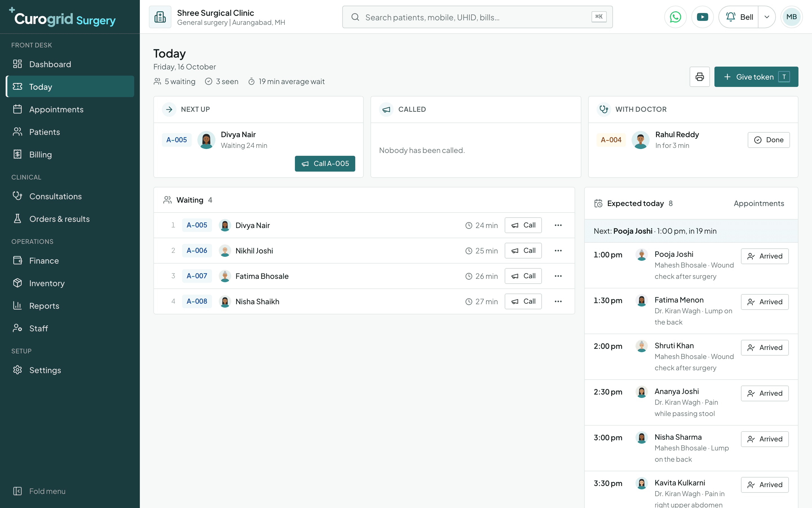The image size is (812, 508).
Task: Mark Shruti Khan as Arrived
Action: click(x=764, y=347)
